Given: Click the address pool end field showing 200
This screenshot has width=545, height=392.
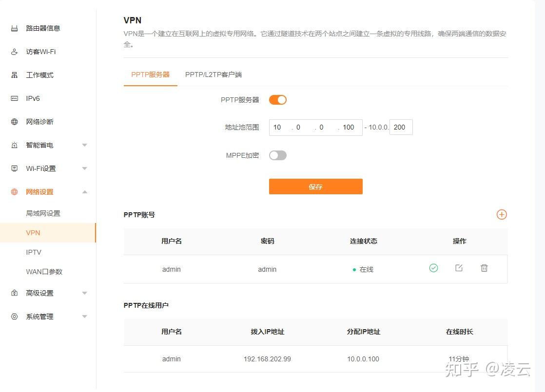Looking at the screenshot, I should pos(401,127).
